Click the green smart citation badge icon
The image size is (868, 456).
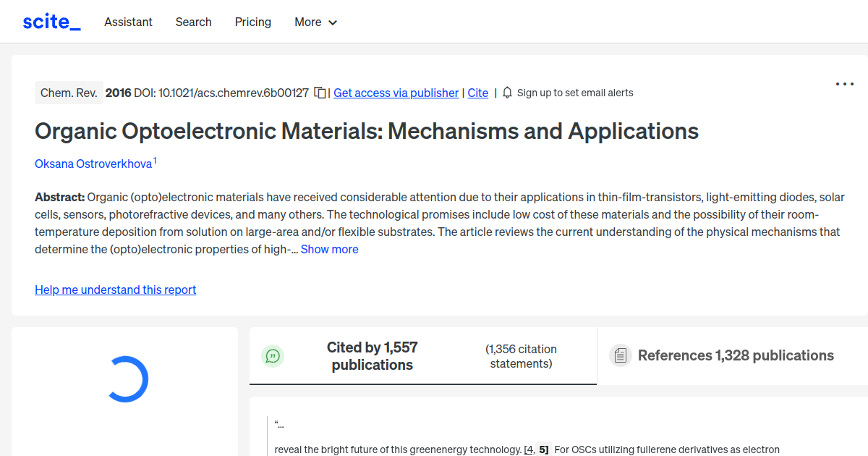point(273,355)
